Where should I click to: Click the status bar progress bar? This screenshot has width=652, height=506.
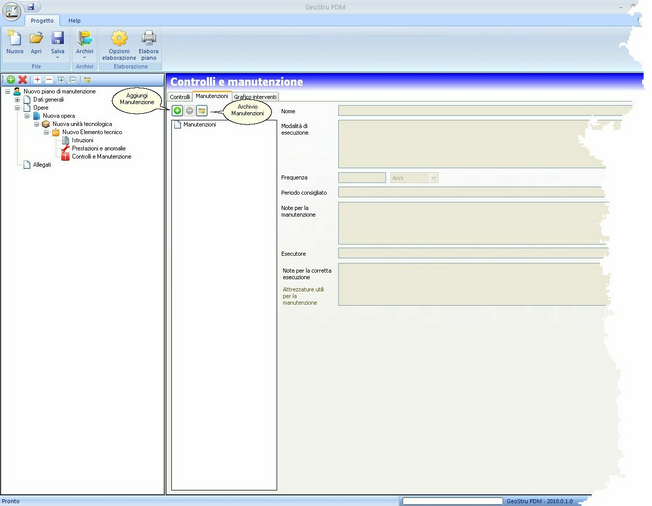[452, 501]
